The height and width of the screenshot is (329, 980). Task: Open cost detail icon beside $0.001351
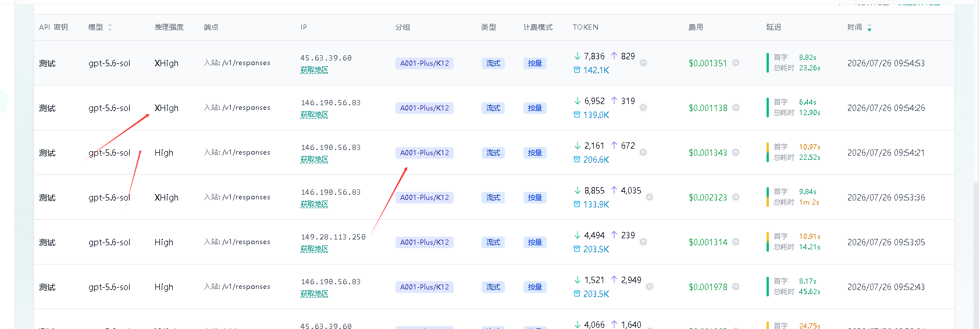coord(736,63)
